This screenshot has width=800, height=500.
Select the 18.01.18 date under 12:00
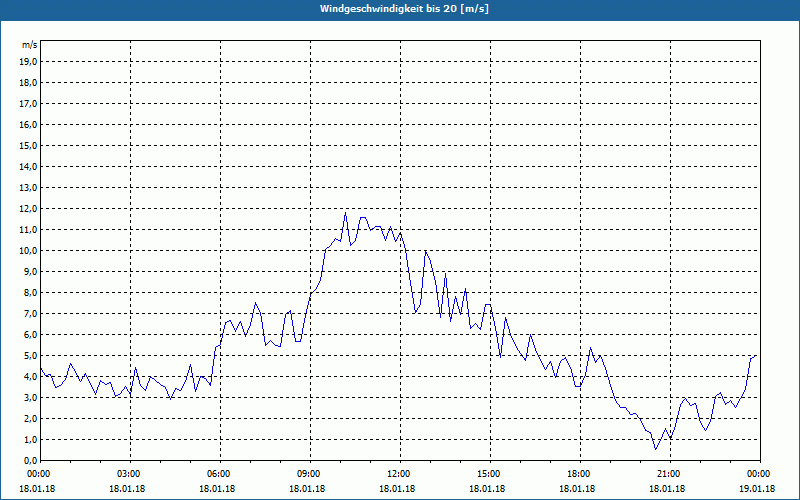(x=397, y=488)
